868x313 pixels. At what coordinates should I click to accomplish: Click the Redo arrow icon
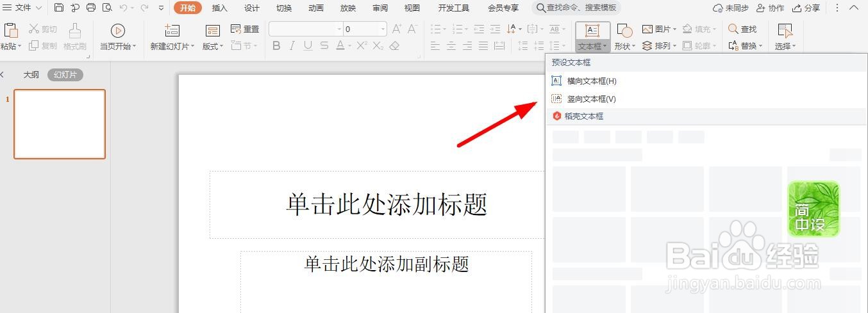[144, 8]
